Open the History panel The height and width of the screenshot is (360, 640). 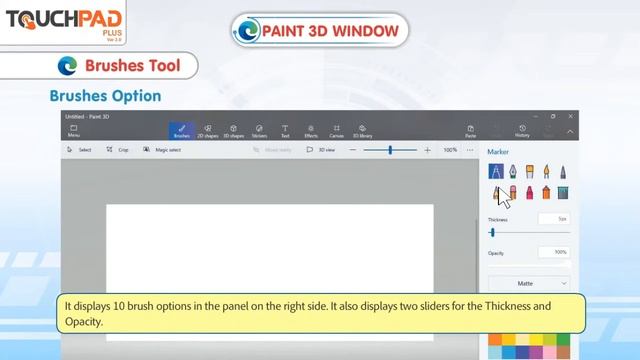pos(522,131)
